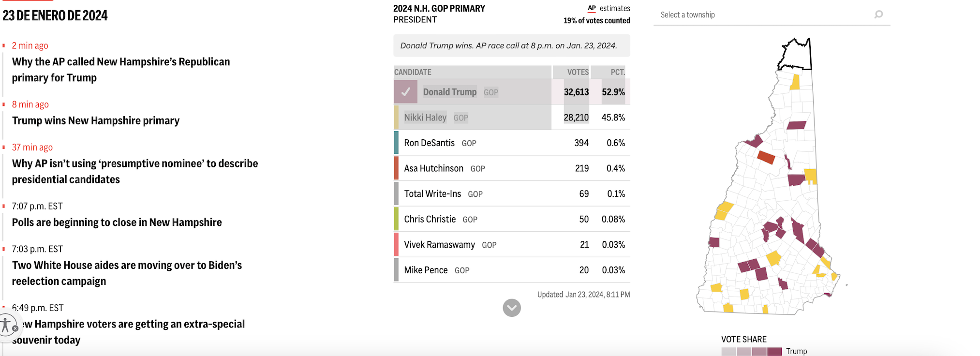This screenshot has height=356, width=980.
Task: Click the VOTES column header
Action: coord(578,72)
